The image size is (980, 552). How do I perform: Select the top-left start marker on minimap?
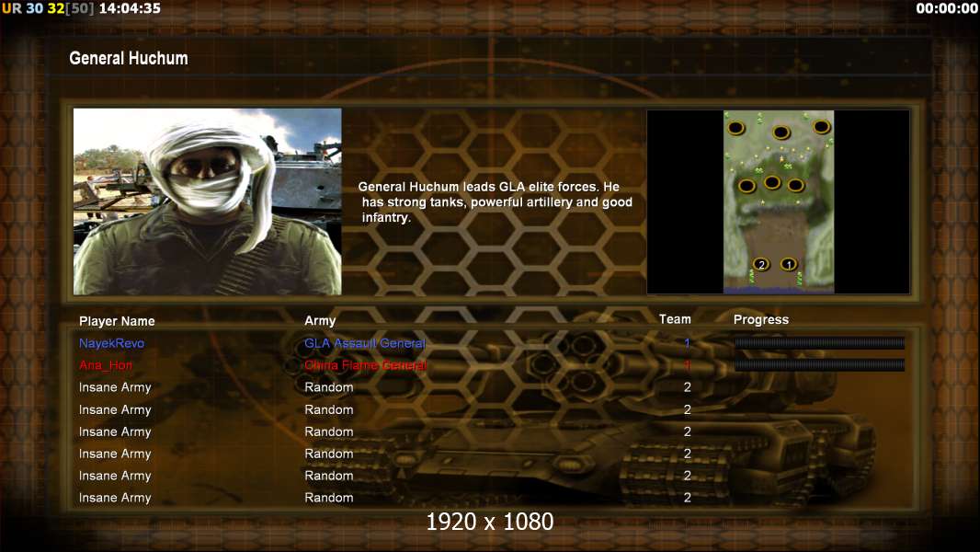coord(736,128)
